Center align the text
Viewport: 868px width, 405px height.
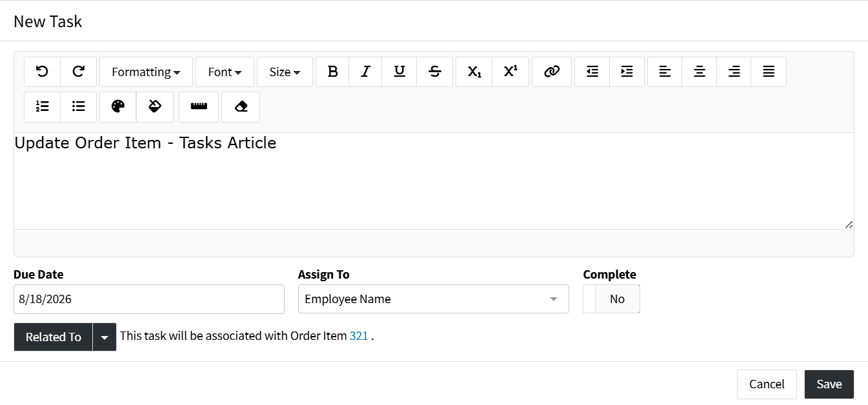[x=700, y=72]
